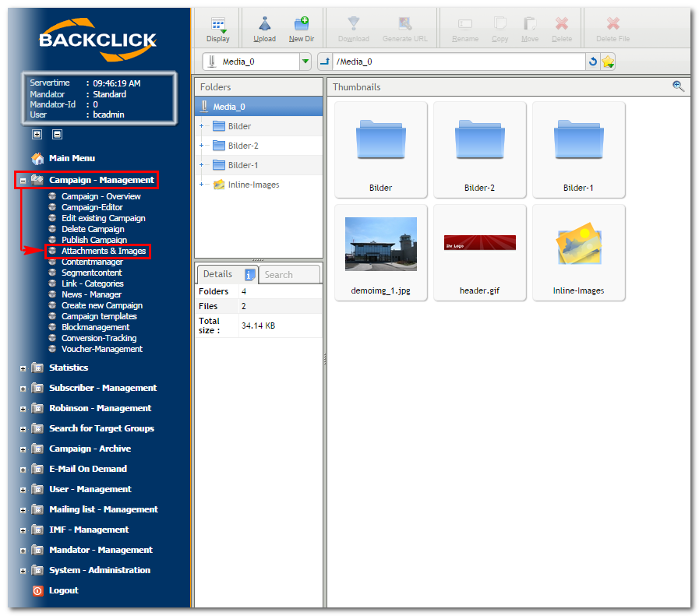699x616 pixels.
Task: Open Campaign-Editor menu item
Action: point(92,207)
